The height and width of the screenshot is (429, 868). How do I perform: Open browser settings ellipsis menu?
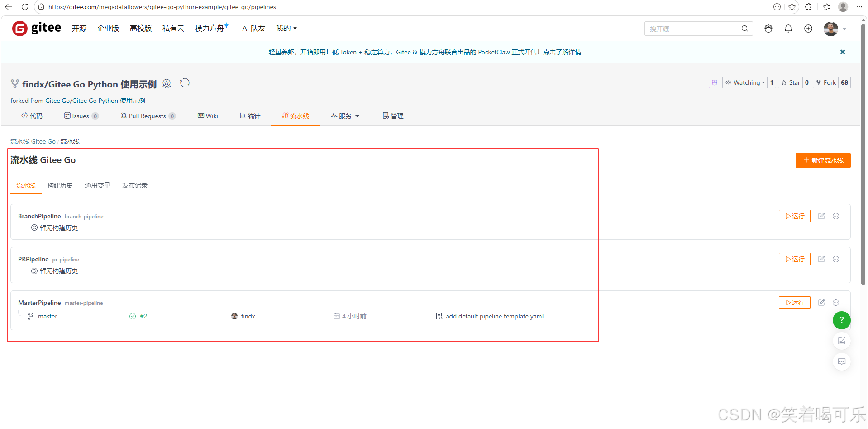(x=859, y=7)
